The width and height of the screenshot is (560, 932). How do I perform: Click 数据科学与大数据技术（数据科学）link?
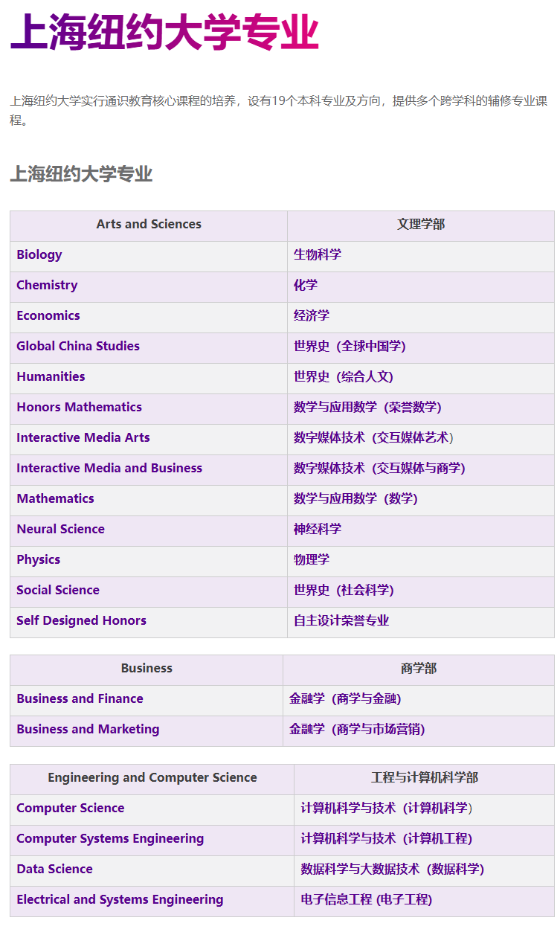[392, 869]
